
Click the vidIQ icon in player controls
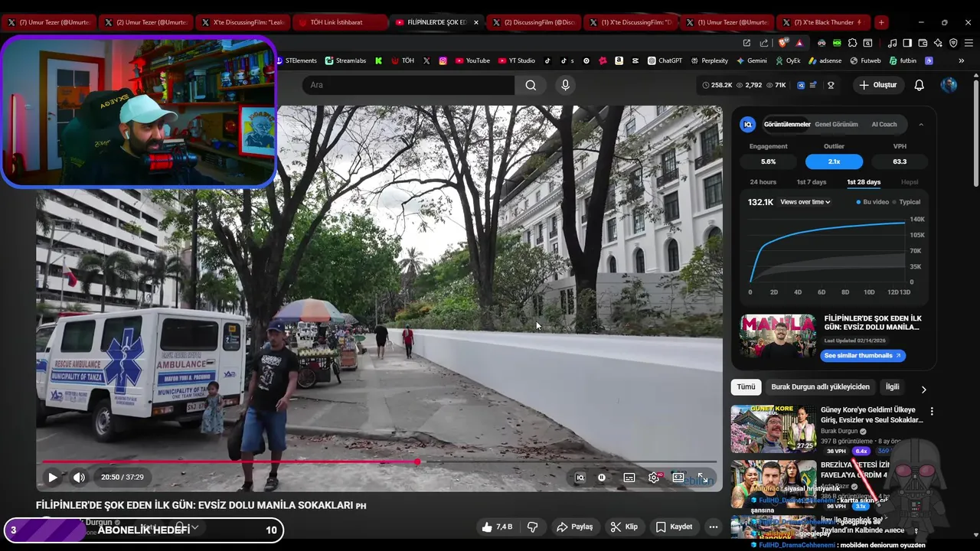(580, 478)
